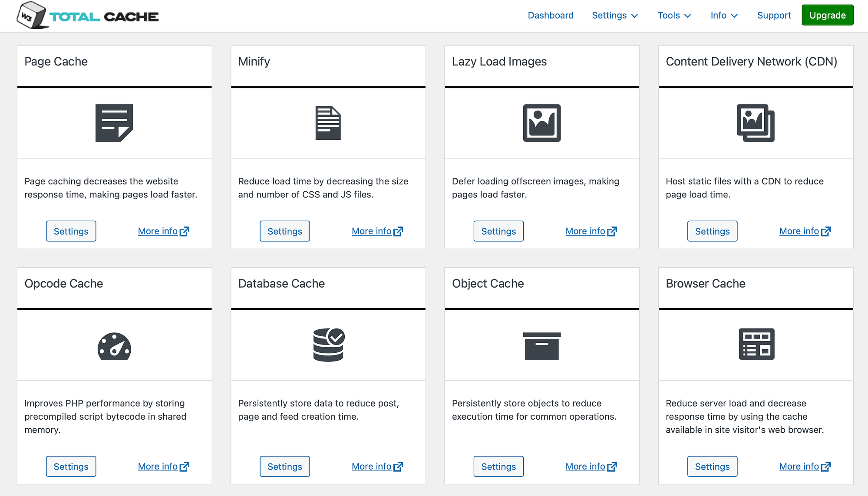Click More info for Object Cache
868x496 pixels.
click(x=590, y=466)
